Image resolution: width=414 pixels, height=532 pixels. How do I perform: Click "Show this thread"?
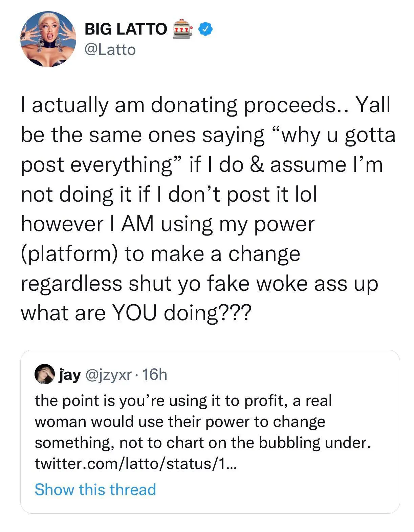[x=95, y=490]
